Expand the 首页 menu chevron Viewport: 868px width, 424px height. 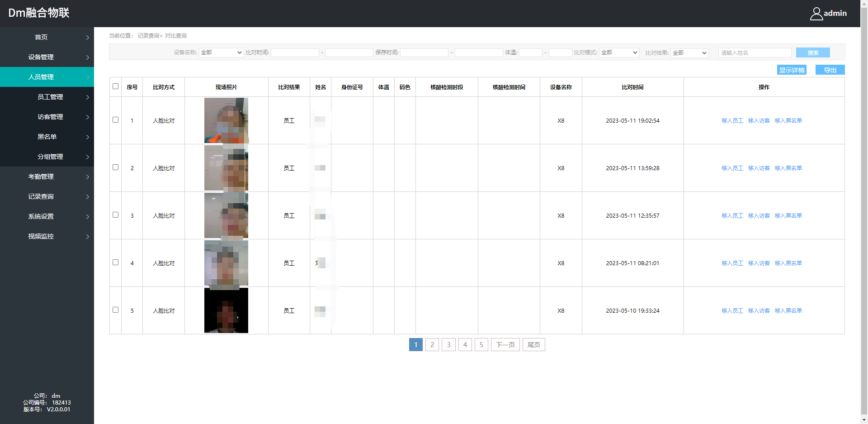88,38
